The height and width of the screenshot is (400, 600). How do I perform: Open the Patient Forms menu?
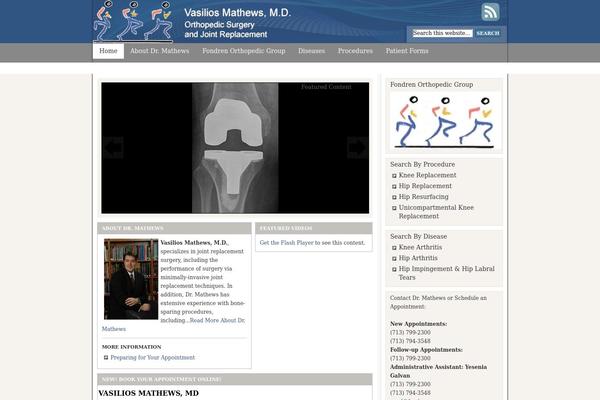tap(407, 51)
